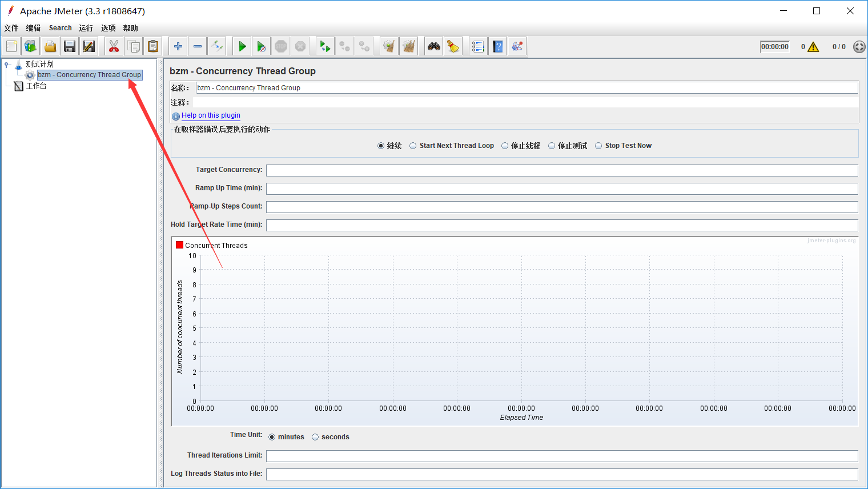Click Remote Stop All icon
The image size is (868, 489).
click(345, 46)
